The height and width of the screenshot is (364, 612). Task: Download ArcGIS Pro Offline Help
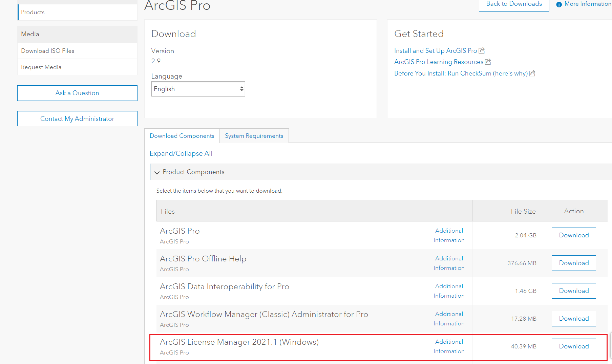pyautogui.click(x=574, y=263)
